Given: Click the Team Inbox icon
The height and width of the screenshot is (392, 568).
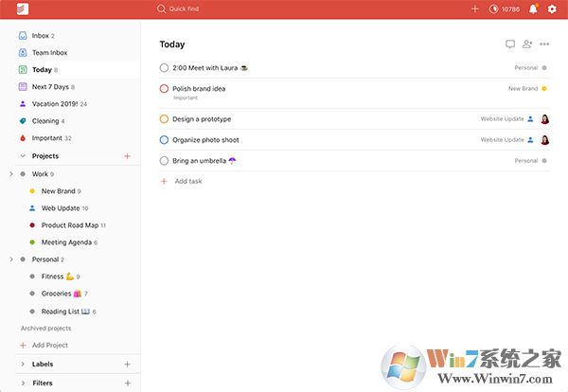Looking at the screenshot, I should [23, 52].
